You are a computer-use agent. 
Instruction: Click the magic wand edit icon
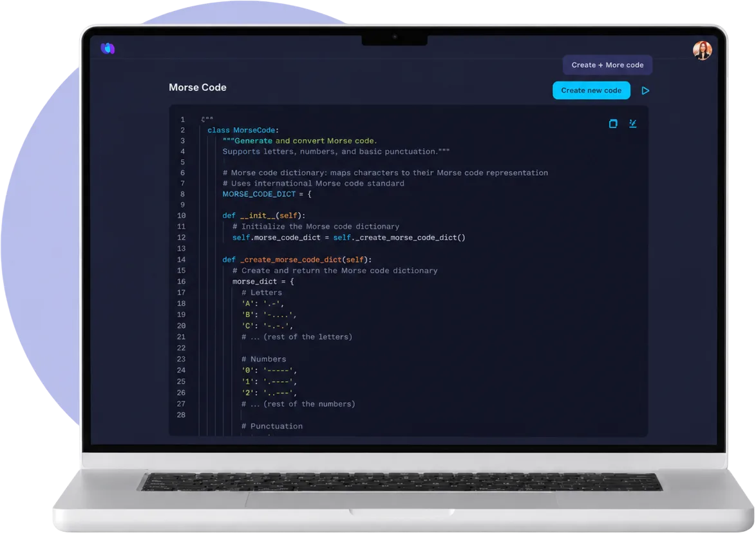coord(632,124)
